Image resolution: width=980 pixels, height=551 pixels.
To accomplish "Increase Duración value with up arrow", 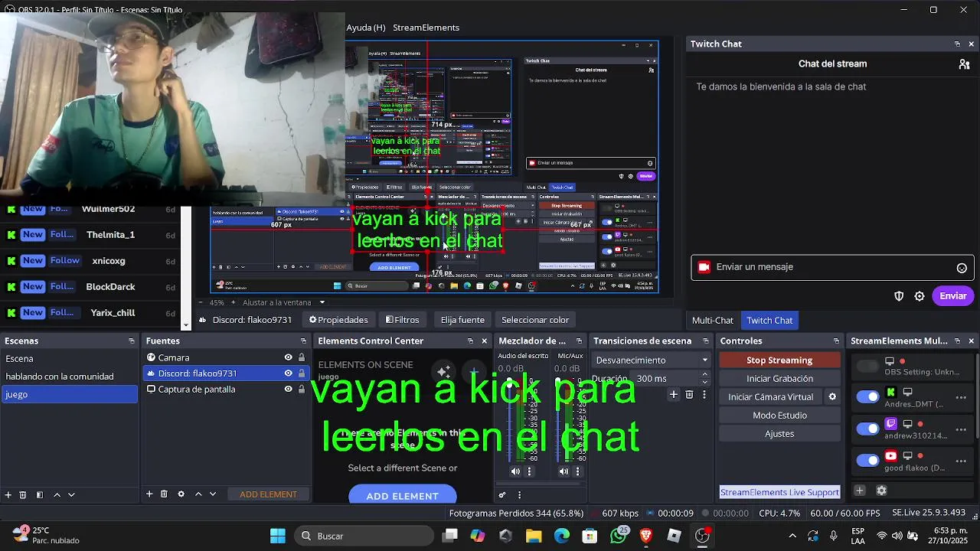I will tap(704, 375).
